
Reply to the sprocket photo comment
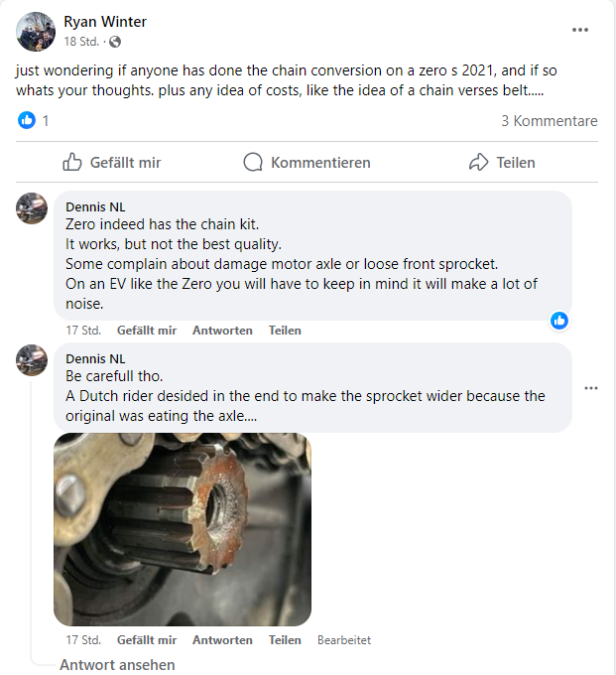pyautogui.click(x=222, y=640)
